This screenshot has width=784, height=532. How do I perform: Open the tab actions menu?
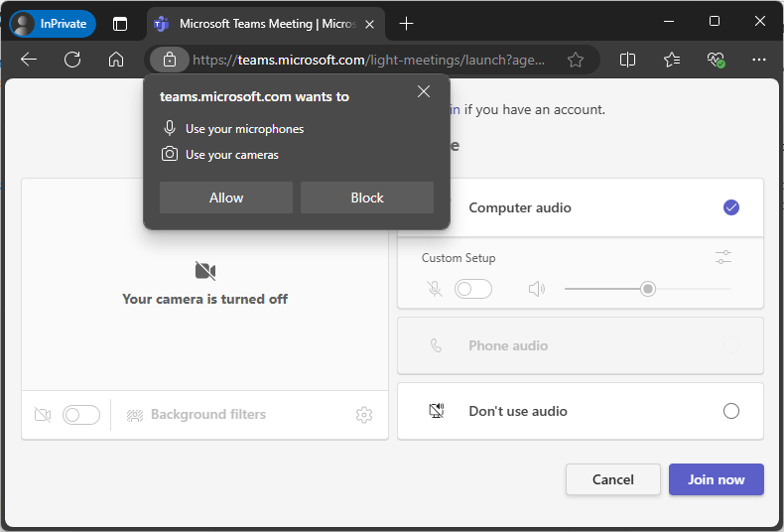click(120, 24)
